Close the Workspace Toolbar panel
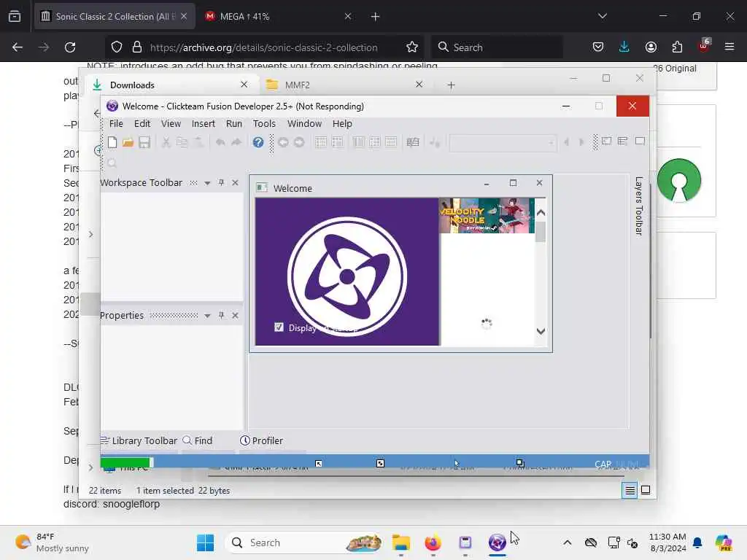Screen dimensions: 747x560 tap(236, 182)
